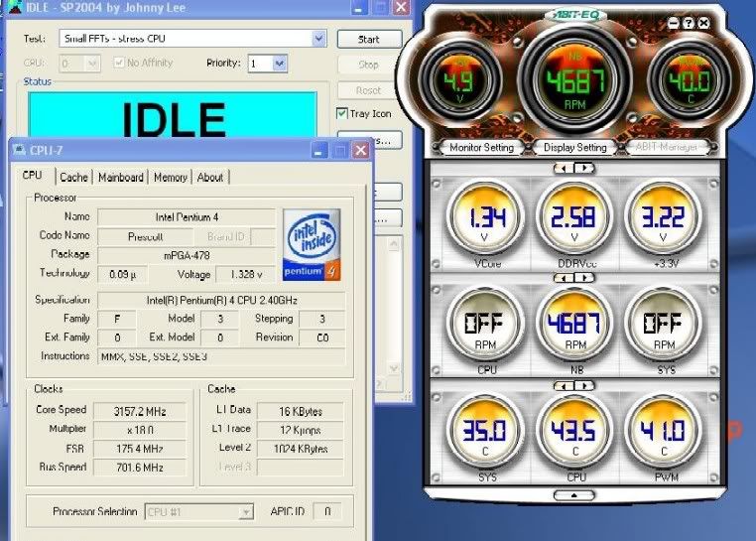Click right arrow above voltage gauges
756x541 pixels.
pyautogui.click(x=584, y=168)
